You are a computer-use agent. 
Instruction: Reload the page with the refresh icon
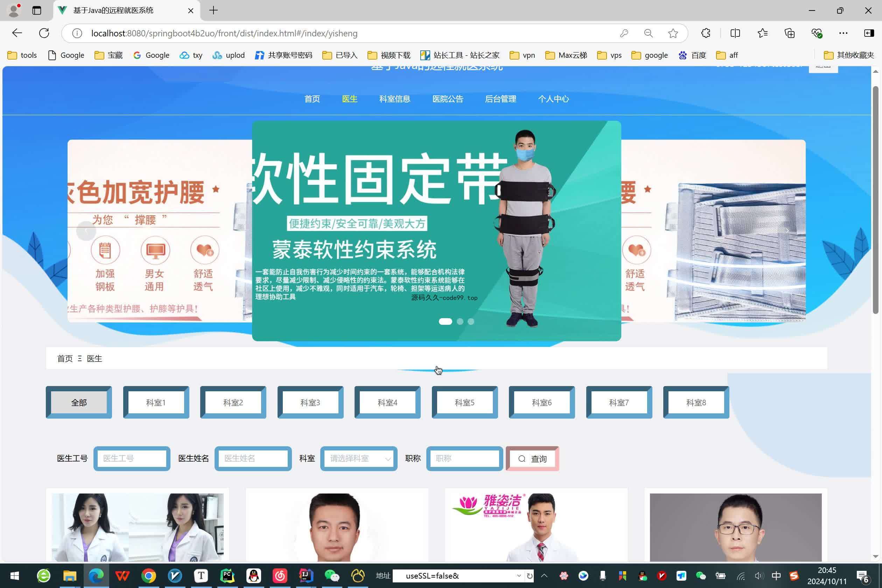click(44, 33)
